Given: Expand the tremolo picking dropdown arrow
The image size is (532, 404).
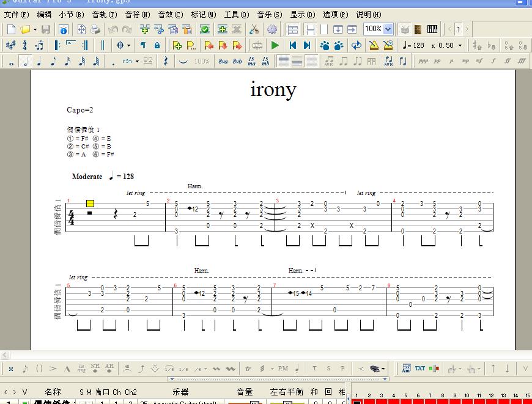Looking at the screenshot, I should tap(272, 369).
